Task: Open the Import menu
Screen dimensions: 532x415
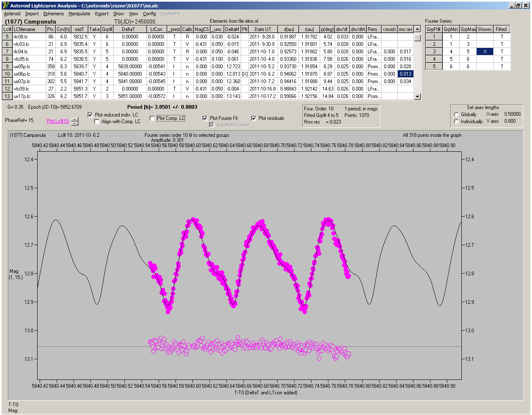Action: tap(32, 14)
